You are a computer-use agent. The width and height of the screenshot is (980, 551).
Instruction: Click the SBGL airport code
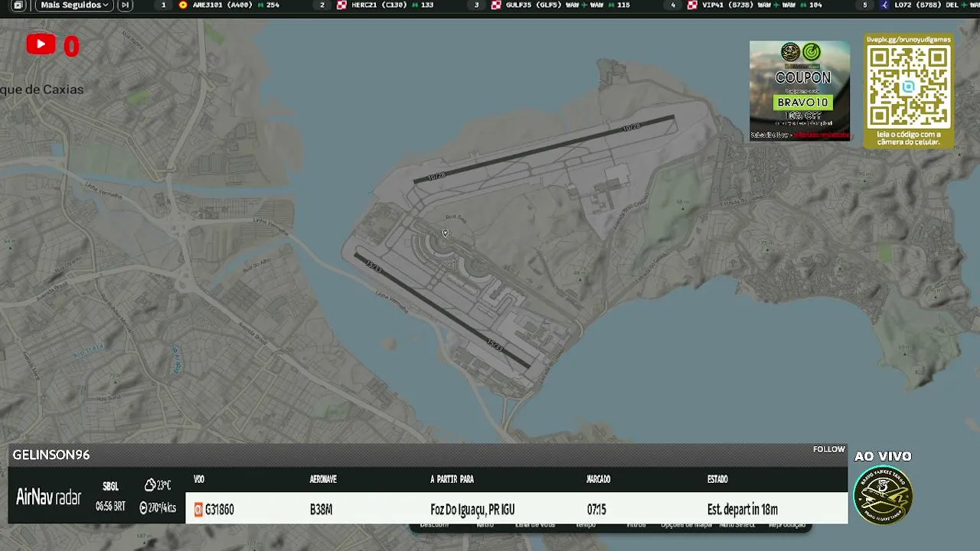[x=110, y=486]
